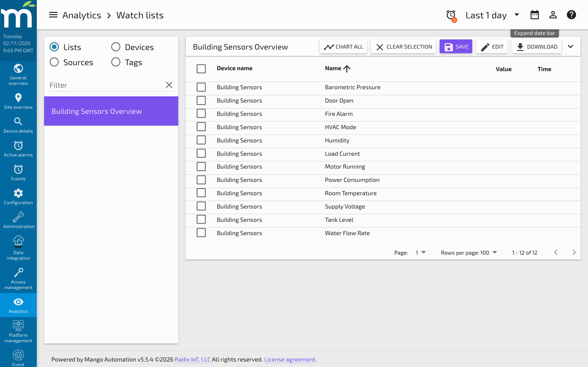Open the hamburger navigation menu
588x367 pixels.
(x=53, y=15)
